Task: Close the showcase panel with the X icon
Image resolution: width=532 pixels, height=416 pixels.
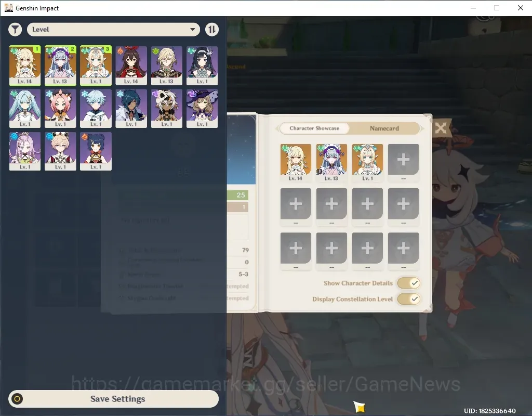Action: (441, 128)
